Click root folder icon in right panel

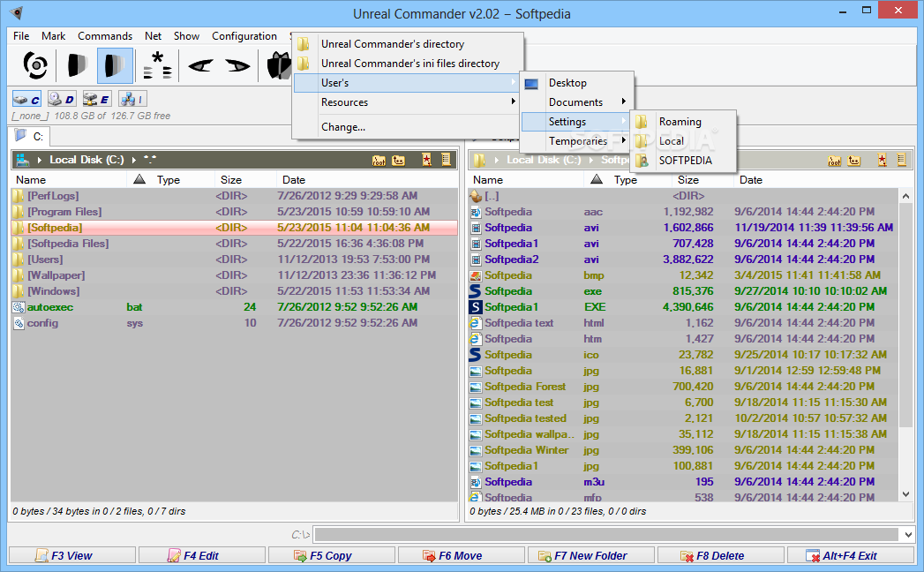835,161
